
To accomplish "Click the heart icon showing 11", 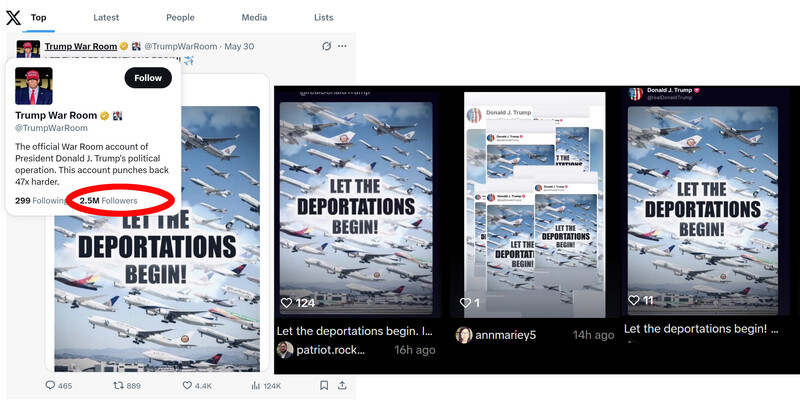I will (x=634, y=300).
